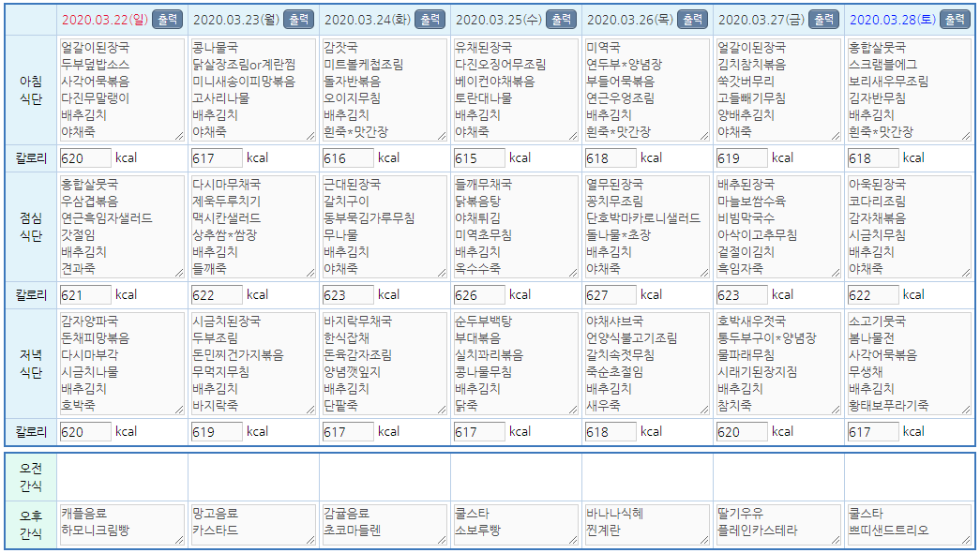
Task: Click the 출력 button for 2020.03.27 (금)
Action: [822, 20]
